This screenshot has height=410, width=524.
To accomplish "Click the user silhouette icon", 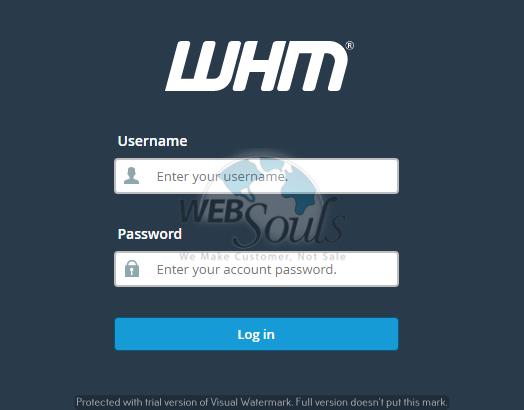I will [x=131, y=175].
